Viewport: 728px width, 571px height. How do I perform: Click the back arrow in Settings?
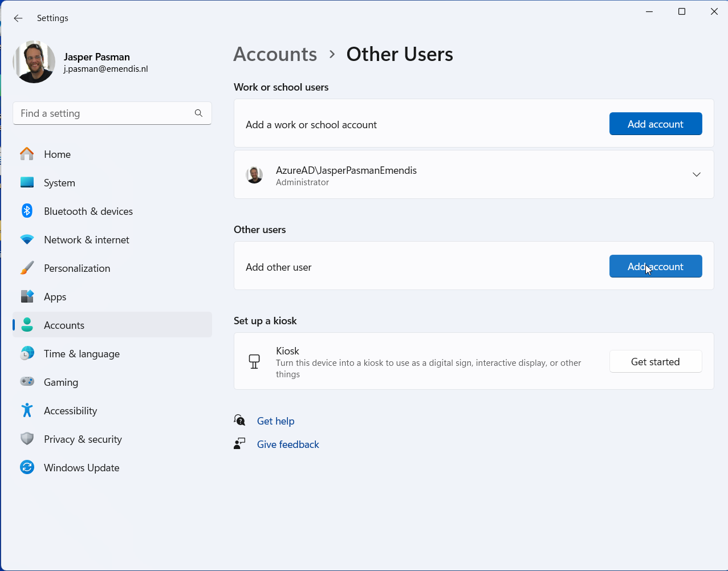[x=18, y=18]
